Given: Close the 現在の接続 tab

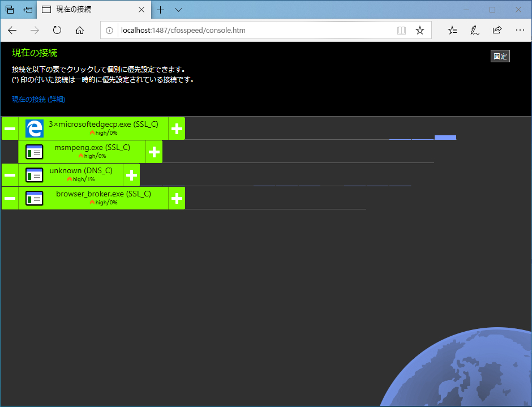Looking at the screenshot, I should [x=141, y=10].
